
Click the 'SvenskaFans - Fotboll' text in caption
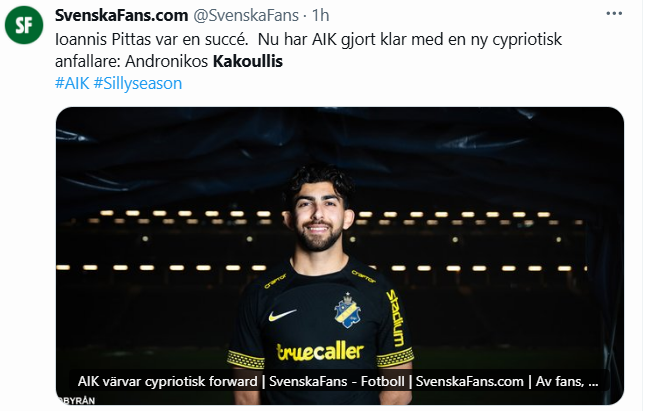(x=337, y=381)
